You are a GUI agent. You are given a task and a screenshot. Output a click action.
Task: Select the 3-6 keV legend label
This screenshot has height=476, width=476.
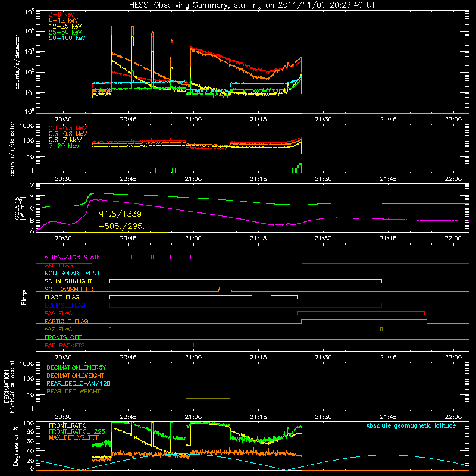62,14
